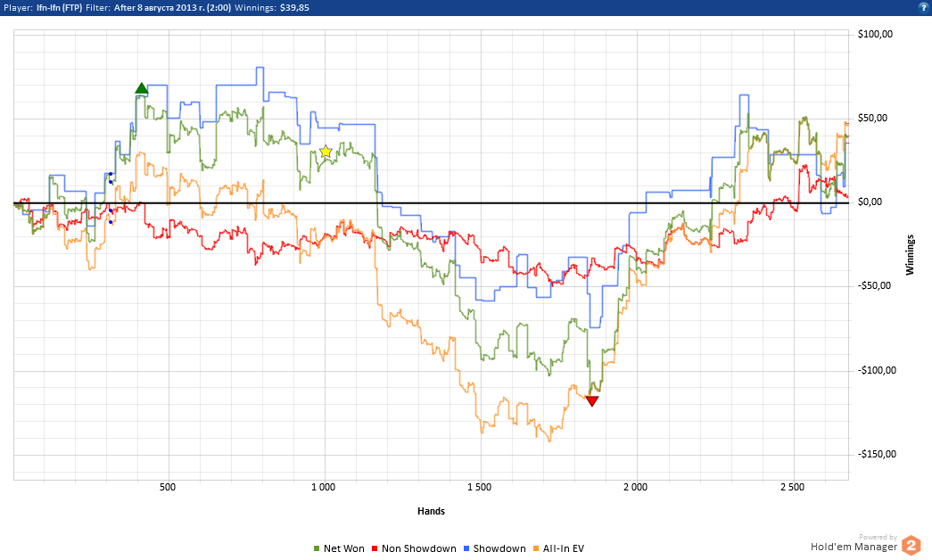Screen dimensions: 932x560
Task: Click the 1 500 hands tick label
Action: point(480,487)
